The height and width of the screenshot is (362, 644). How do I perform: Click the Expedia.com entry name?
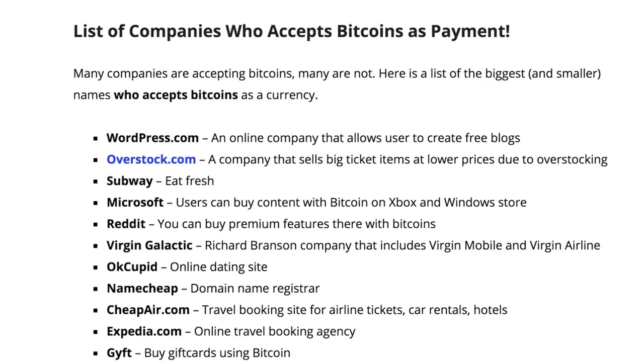[144, 331]
